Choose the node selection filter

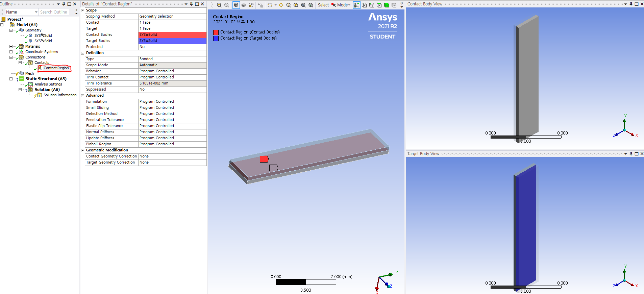click(394, 5)
